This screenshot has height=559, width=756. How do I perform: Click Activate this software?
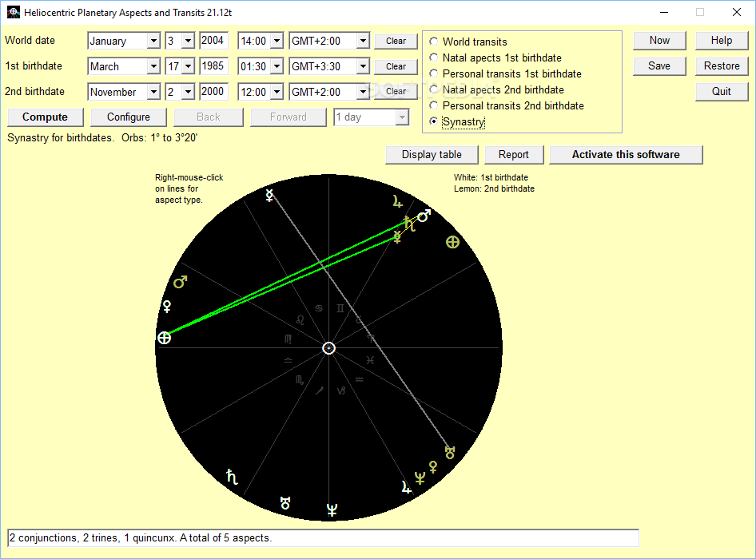626,155
